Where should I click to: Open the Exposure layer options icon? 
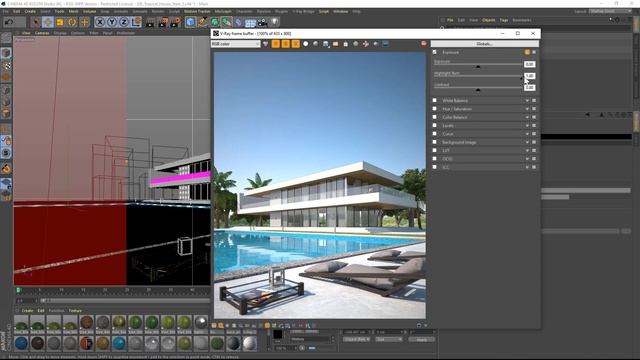pyautogui.click(x=534, y=52)
